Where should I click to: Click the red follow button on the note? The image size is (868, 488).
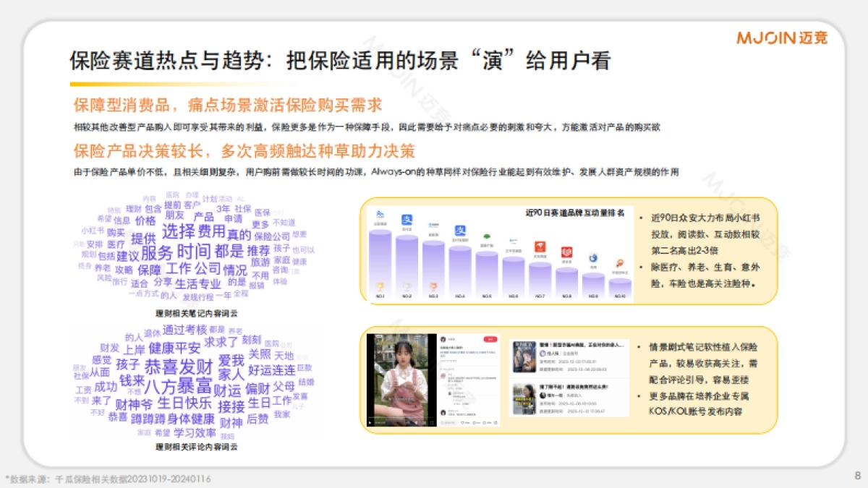[490, 339]
